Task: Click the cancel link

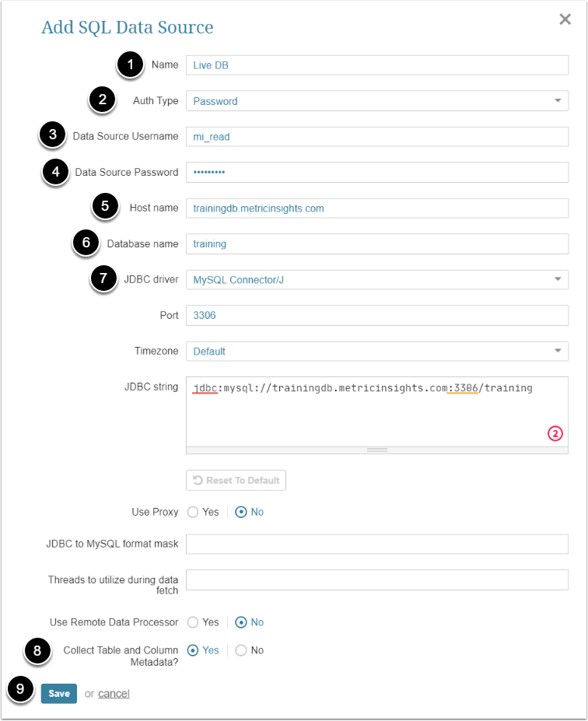Action: [x=114, y=694]
